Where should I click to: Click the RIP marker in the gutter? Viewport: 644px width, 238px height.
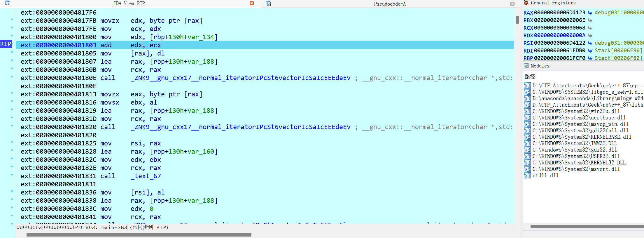tap(6, 44)
